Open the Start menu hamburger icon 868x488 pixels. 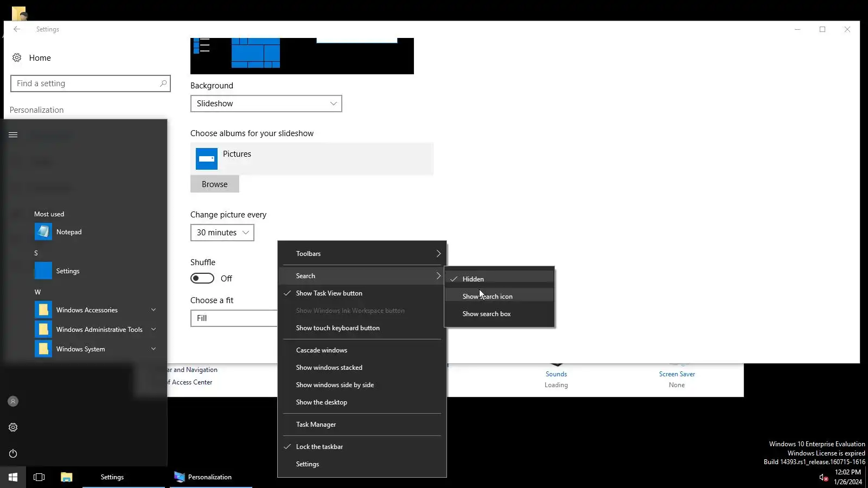(13, 134)
